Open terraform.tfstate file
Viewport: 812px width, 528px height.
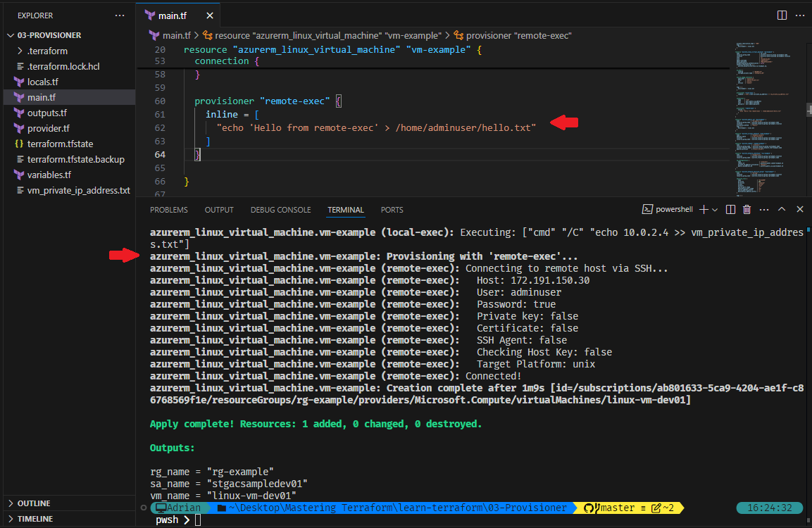(x=70, y=144)
